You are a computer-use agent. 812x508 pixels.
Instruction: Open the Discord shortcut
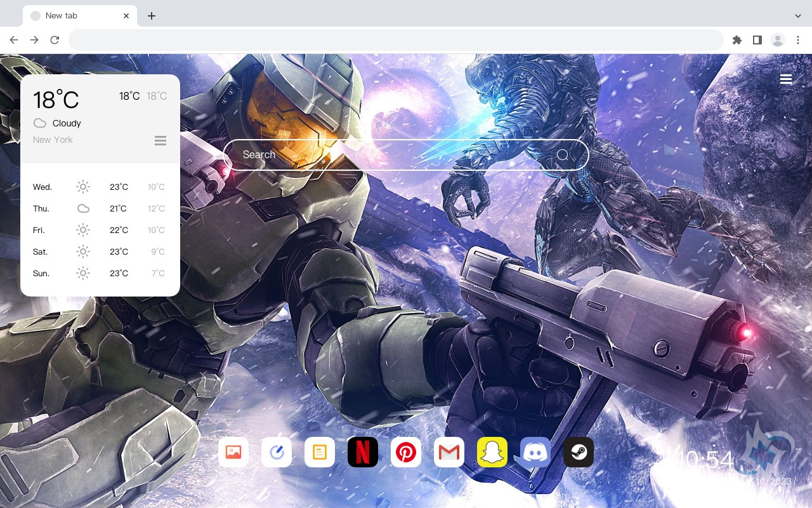click(535, 452)
